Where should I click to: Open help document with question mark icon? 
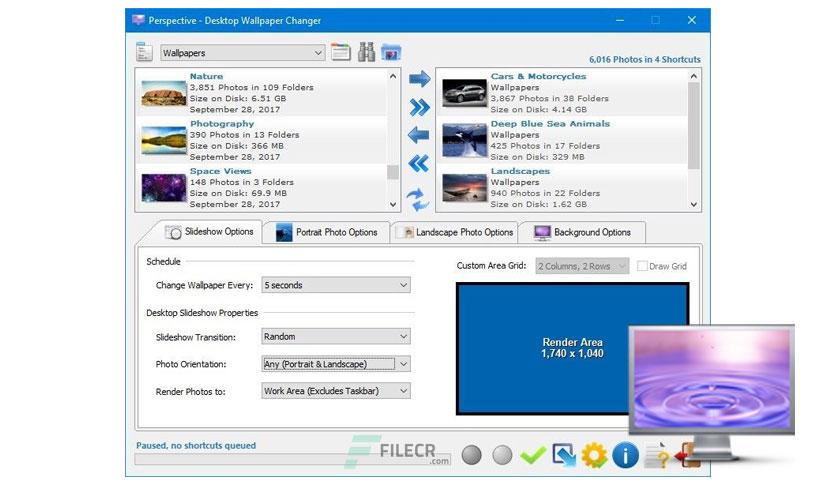click(657, 456)
